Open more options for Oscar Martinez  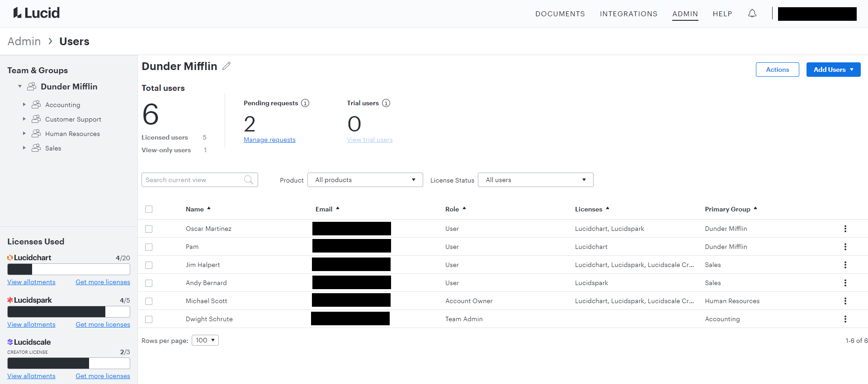click(x=845, y=229)
